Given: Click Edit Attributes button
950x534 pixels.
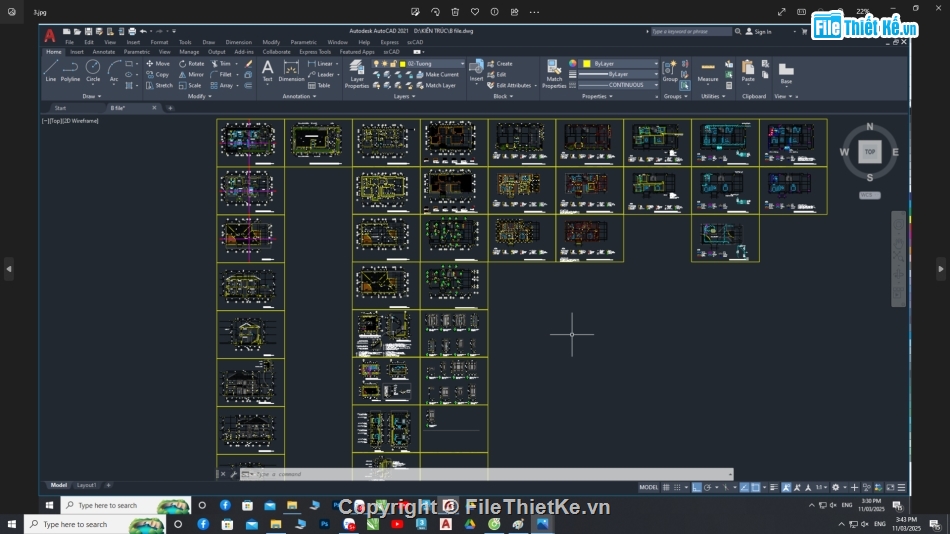Looking at the screenshot, I should click(509, 85).
